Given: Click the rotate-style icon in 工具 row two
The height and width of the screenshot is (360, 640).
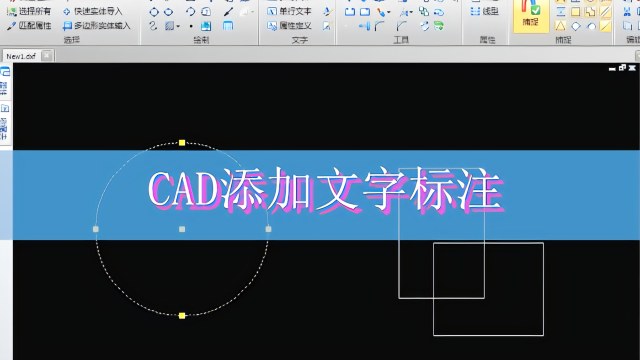Looking at the screenshot, I should (424, 27).
